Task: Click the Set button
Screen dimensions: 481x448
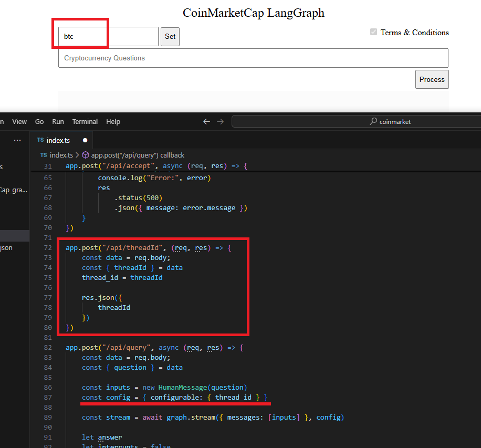Action: tap(170, 37)
